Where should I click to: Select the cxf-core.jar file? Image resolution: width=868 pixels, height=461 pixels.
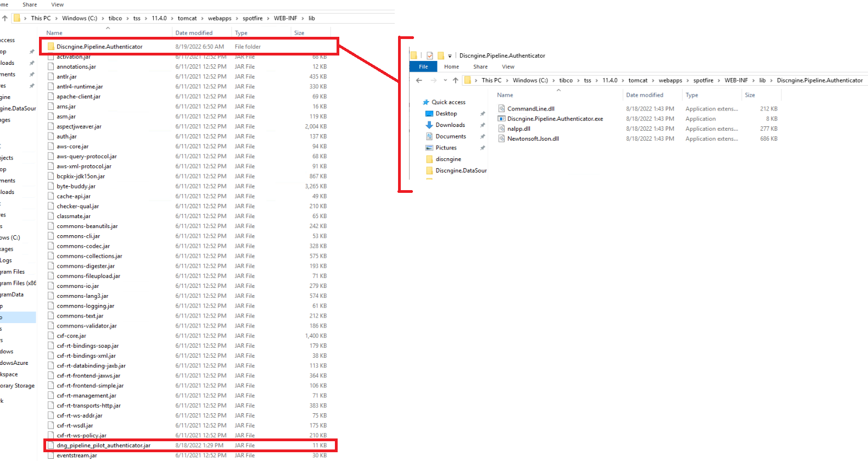[x=71, y=336]
